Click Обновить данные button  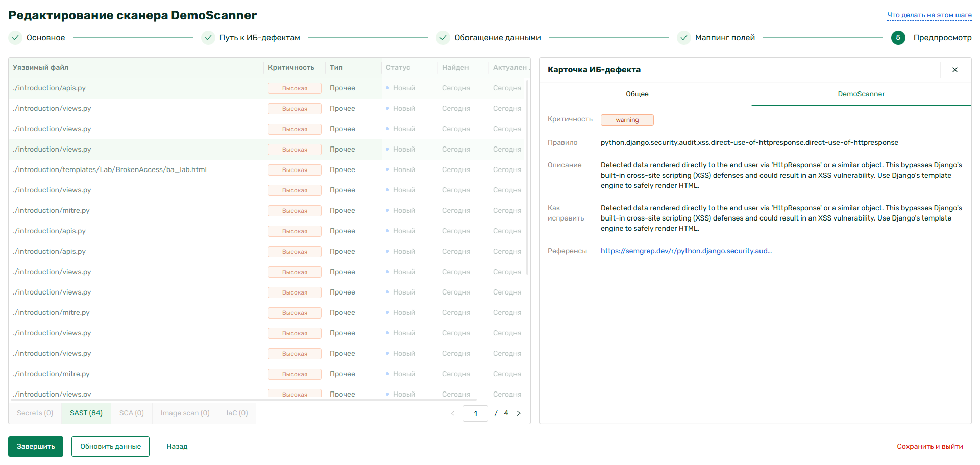tap(110, 447)
